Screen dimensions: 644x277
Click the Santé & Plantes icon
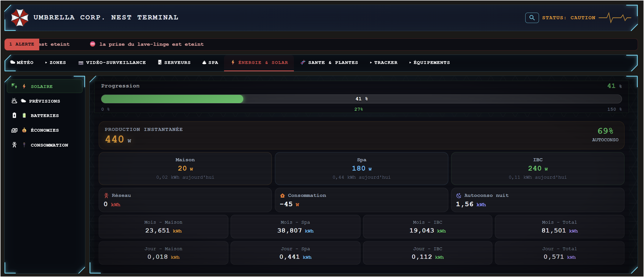pos(303,62)
